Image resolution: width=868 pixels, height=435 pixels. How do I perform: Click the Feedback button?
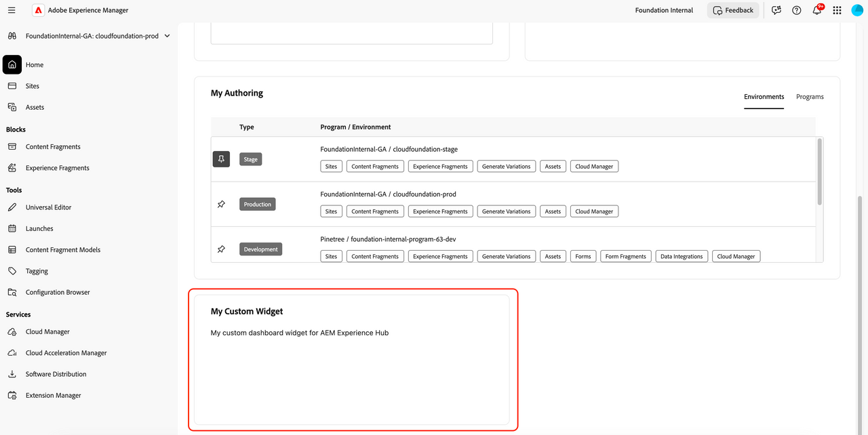click(x=733, y=9)
